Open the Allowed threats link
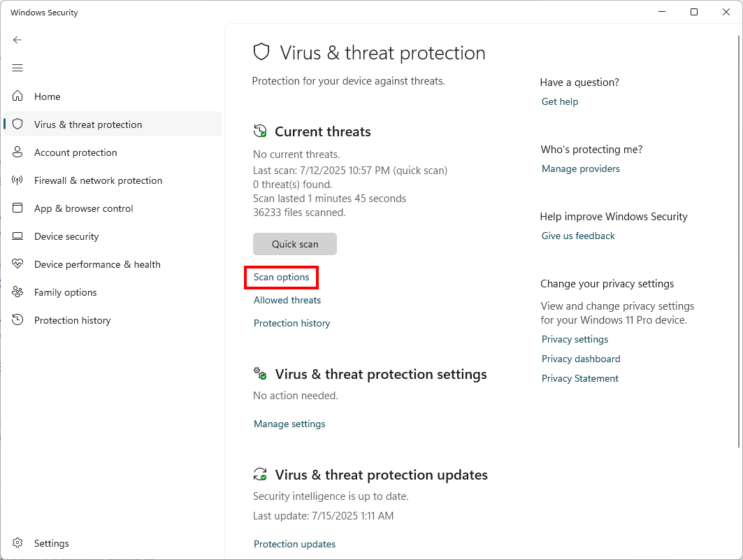Viewport: 743px width, 560px height. (x=287, y=300)
